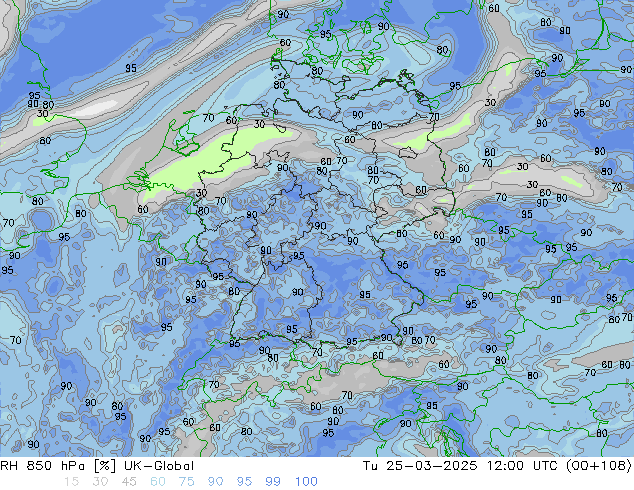Screen dimensions: 634x490
Task: Click legend value "60" in bottom color scale
Action: click(x=158, y=482)
